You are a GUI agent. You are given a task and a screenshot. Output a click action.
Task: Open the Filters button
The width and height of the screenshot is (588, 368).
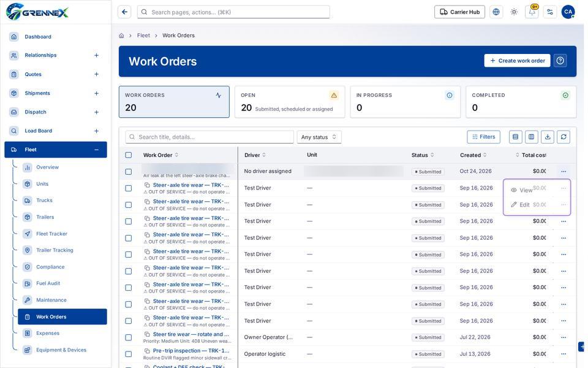(483, 137)
